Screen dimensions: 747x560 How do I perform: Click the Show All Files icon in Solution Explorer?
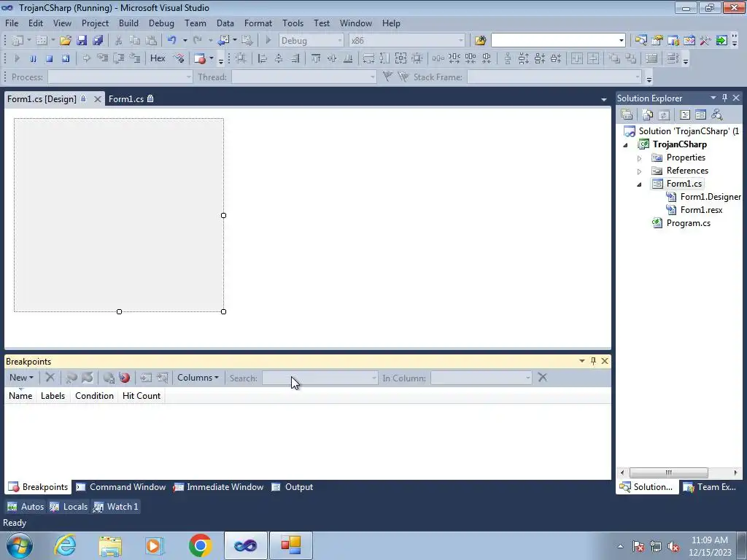point(648,114)
